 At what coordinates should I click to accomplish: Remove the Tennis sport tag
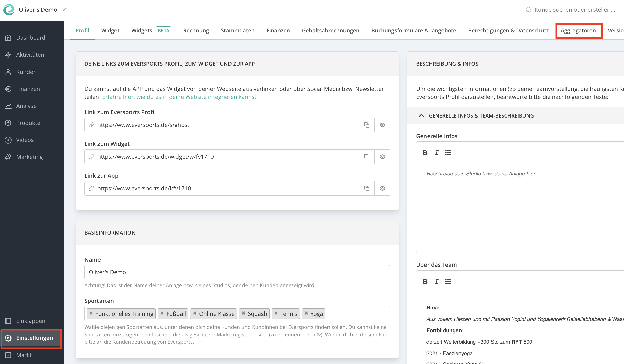[x=276, y=313]
